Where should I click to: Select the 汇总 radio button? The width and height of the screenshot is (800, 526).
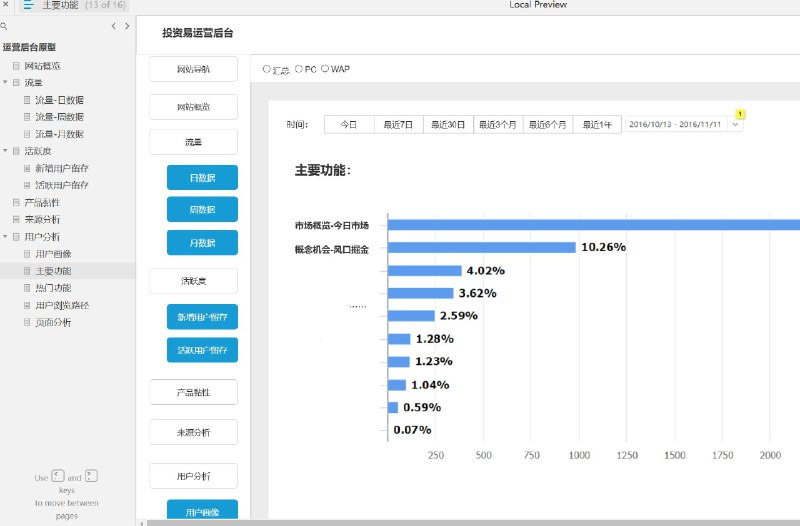[266, 68]
